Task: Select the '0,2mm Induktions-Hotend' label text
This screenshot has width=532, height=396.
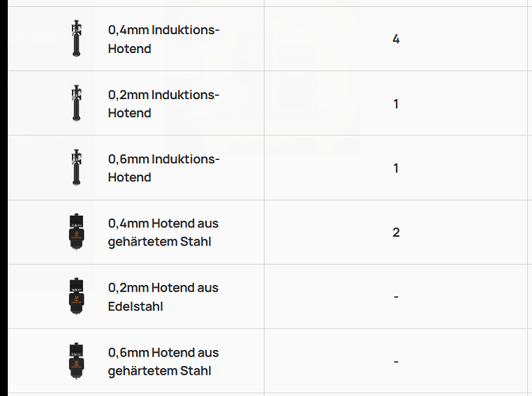Action: (164, 104)
